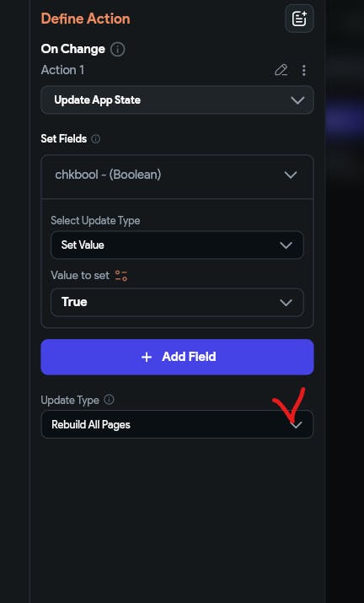Open the action notes icon beside Define Action
The image size is (364, 603).
(299, 19)
